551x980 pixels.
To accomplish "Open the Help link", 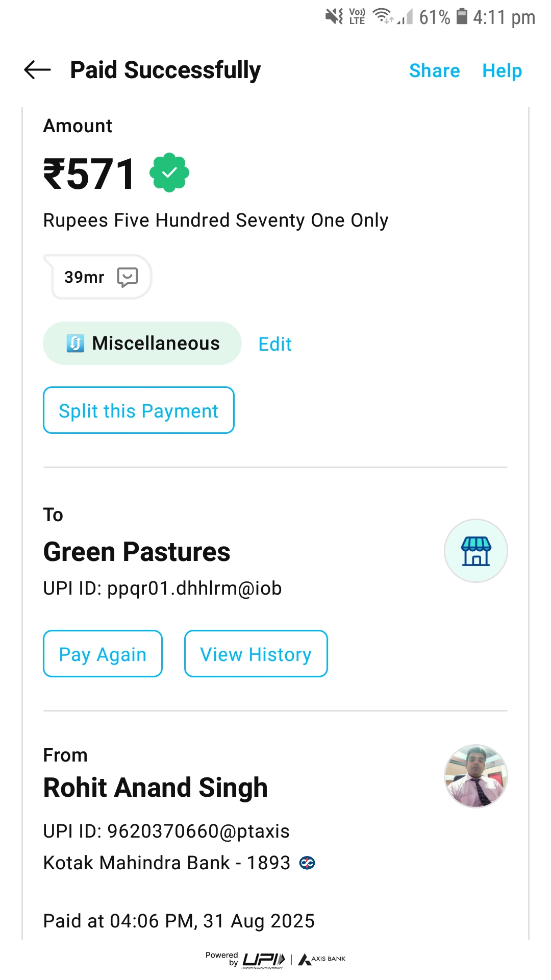I will [x=502, y=70].
